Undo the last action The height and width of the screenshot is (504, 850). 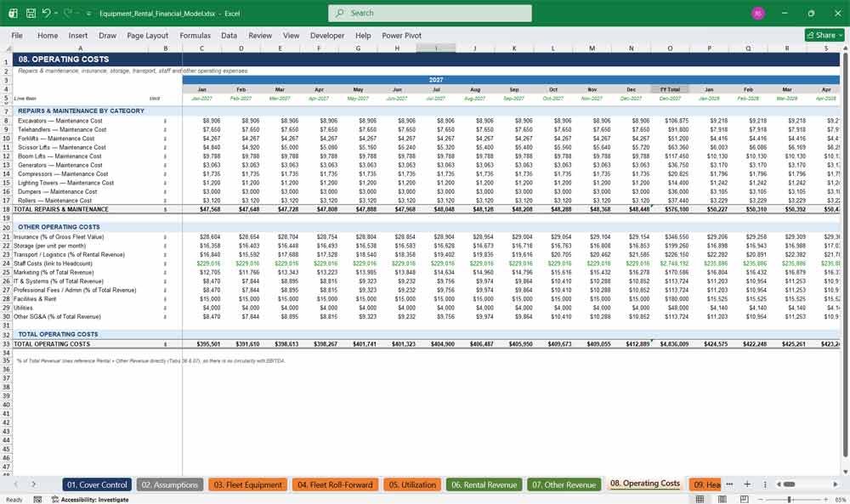click(47, 13)
